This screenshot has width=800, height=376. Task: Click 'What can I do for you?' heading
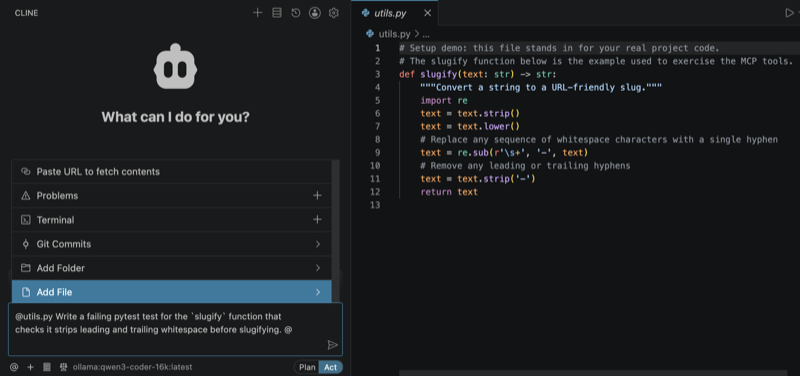click(176, 117)
